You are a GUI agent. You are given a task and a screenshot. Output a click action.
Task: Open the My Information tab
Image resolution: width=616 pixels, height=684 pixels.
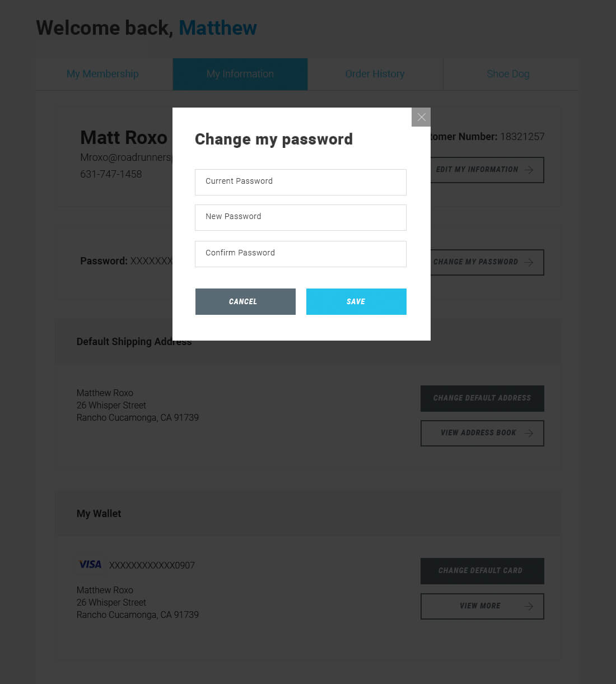240,74
